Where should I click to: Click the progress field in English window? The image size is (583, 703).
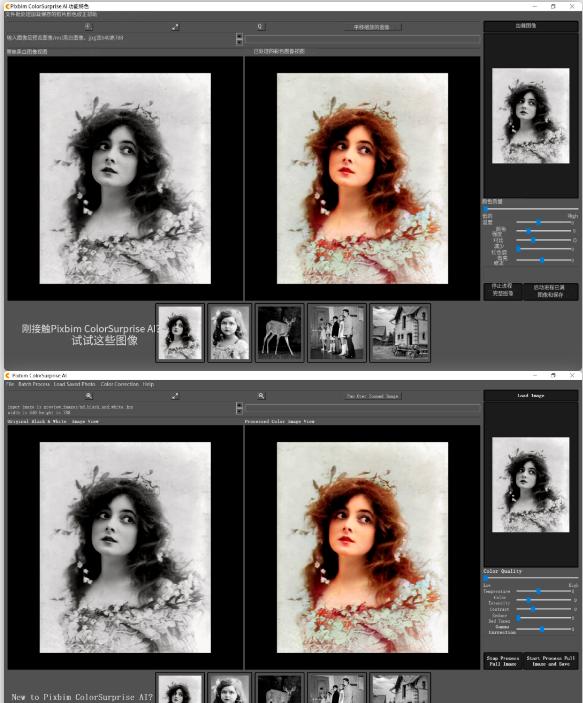362,408
